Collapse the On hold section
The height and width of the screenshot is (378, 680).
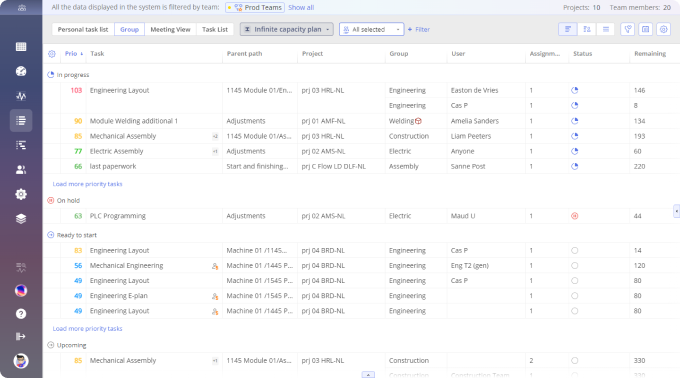click(51, 200)
